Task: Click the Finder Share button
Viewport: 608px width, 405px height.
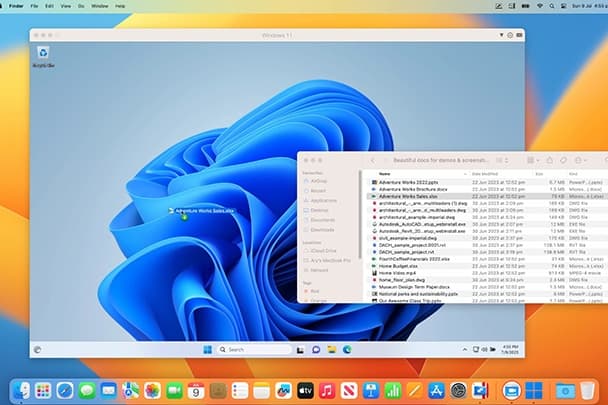Action: tap(549, 160)
